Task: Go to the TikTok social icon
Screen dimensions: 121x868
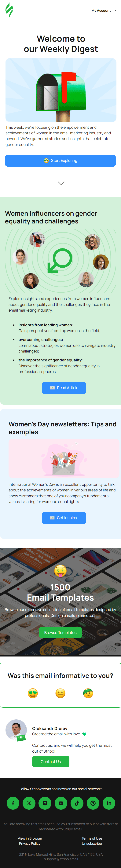Action: pos(77,803)
